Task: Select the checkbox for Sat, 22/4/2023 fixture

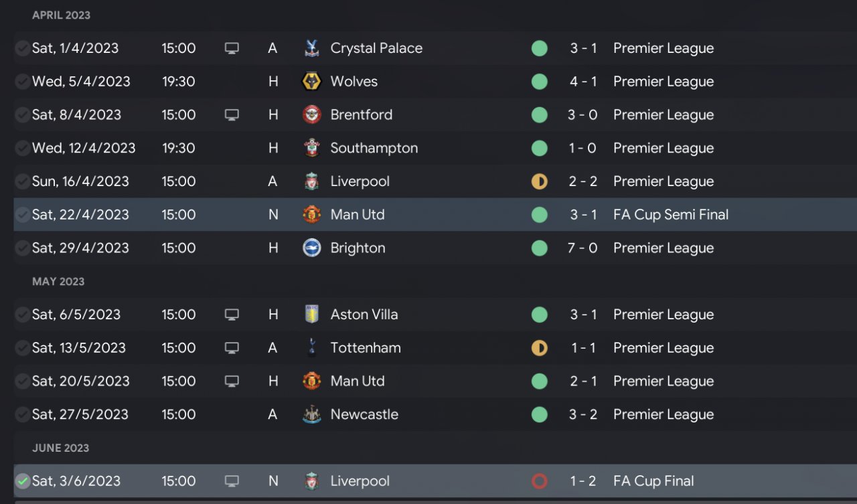Action: point(23,215)
